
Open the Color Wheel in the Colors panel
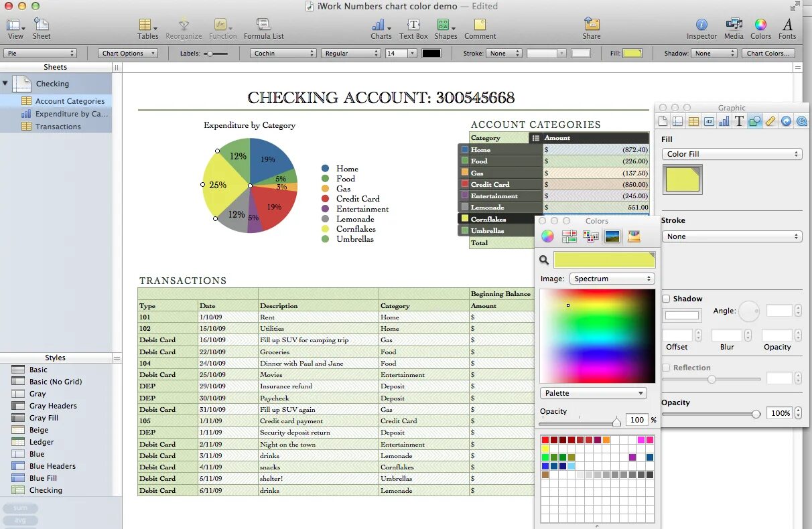547,237
